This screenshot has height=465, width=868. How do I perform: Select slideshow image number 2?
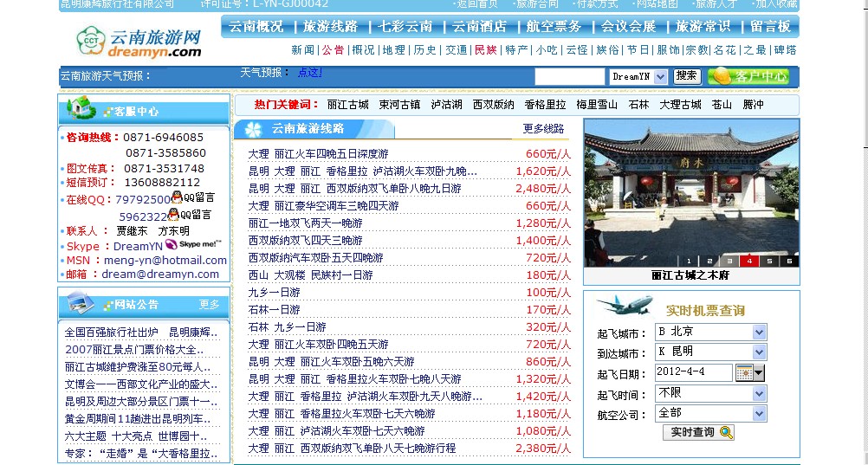[709, 261]
